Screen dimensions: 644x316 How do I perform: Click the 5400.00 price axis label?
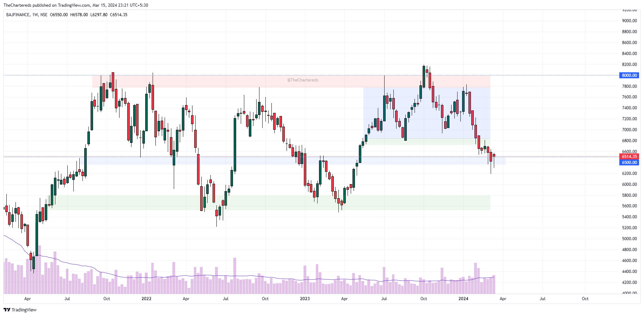point(629,217)
